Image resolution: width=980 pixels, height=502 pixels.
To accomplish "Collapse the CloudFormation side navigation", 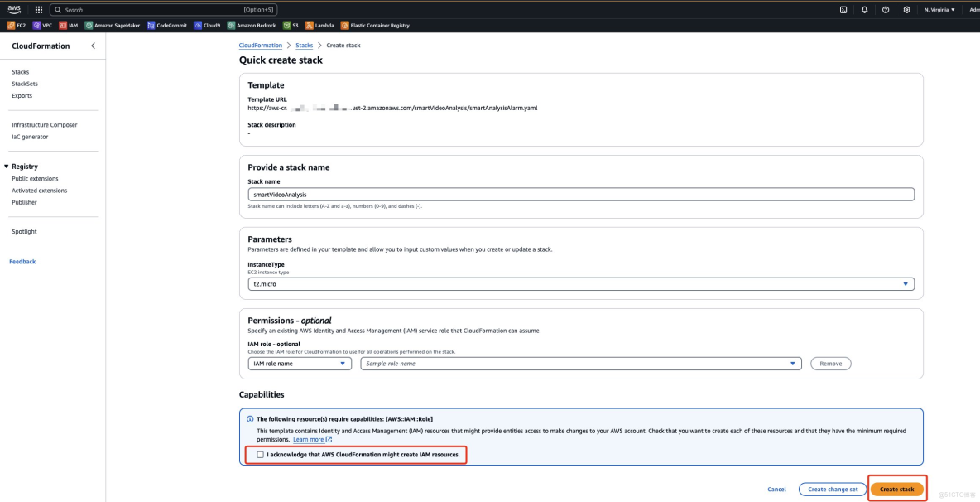I will (94, 46).
